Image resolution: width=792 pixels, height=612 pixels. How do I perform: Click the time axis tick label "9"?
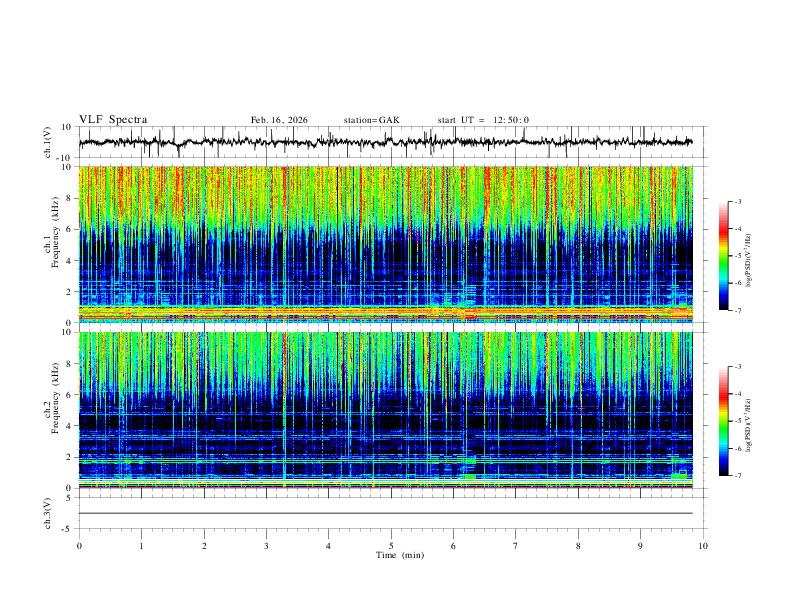tap(640, 546)
